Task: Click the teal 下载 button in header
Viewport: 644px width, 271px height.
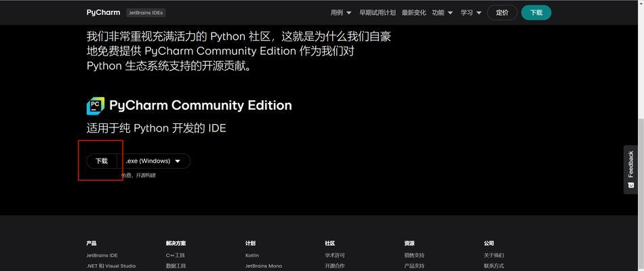Action: (536, 13)
